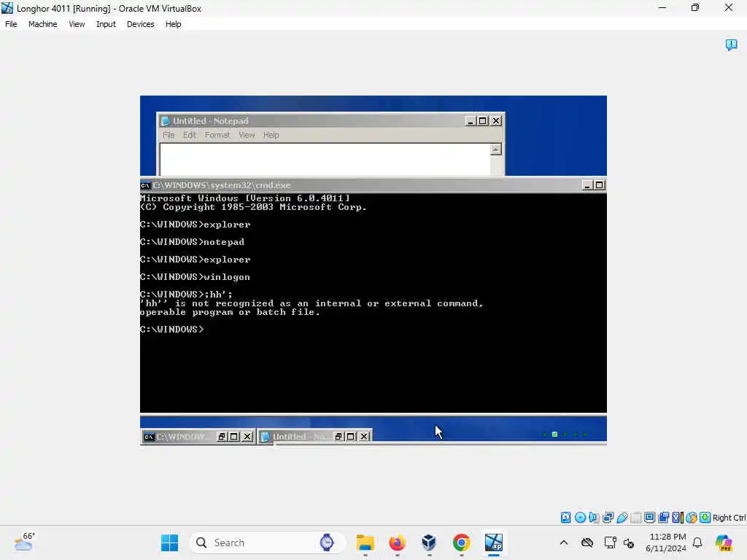Expand the hidden system tray icons chevron
Viewport: 747px width, 560px height.
click(x=564, y=542)
